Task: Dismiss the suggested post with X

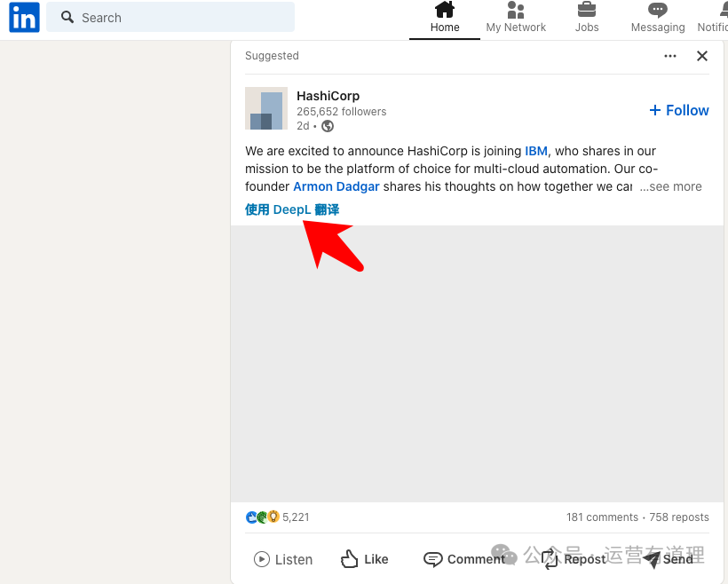Action: [702, 56]
